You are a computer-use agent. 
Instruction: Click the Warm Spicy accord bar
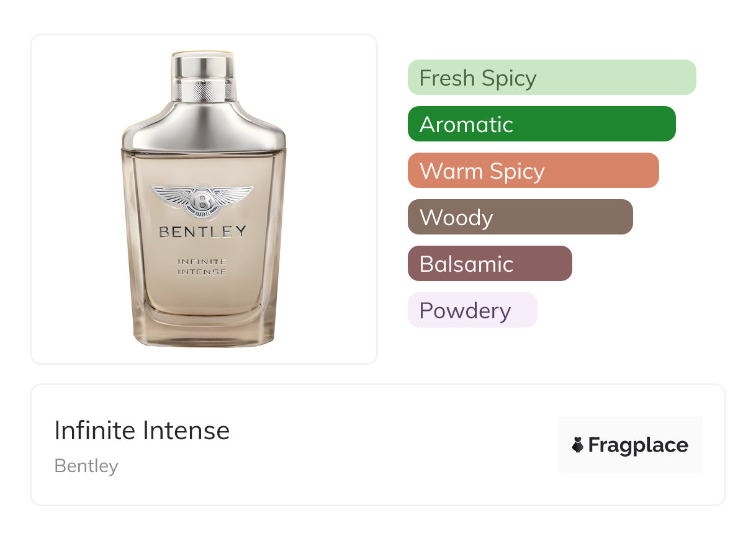tap(533, 171)
